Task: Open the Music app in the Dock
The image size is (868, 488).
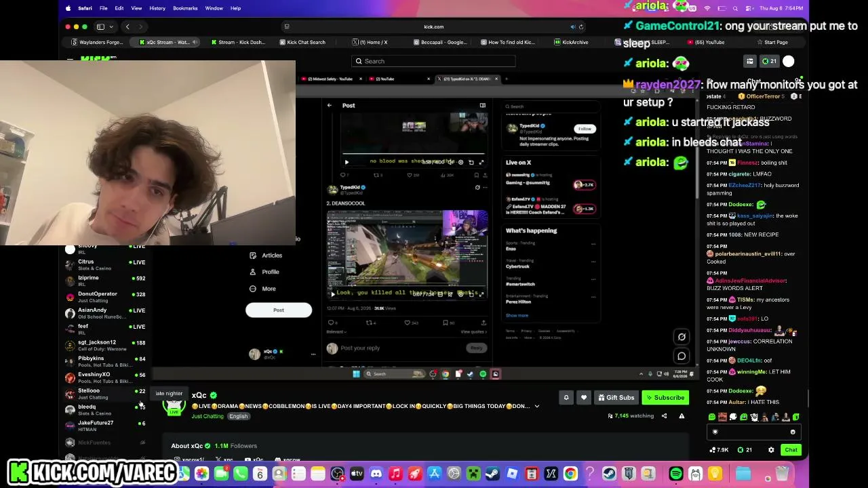Action: (396, 474)
